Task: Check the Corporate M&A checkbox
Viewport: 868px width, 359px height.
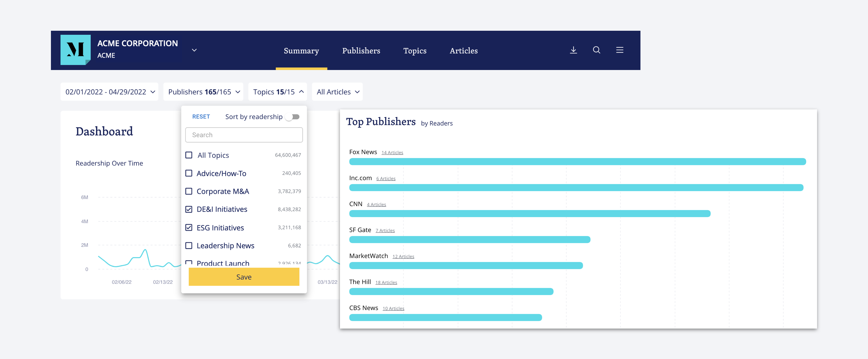Action: 189,191
